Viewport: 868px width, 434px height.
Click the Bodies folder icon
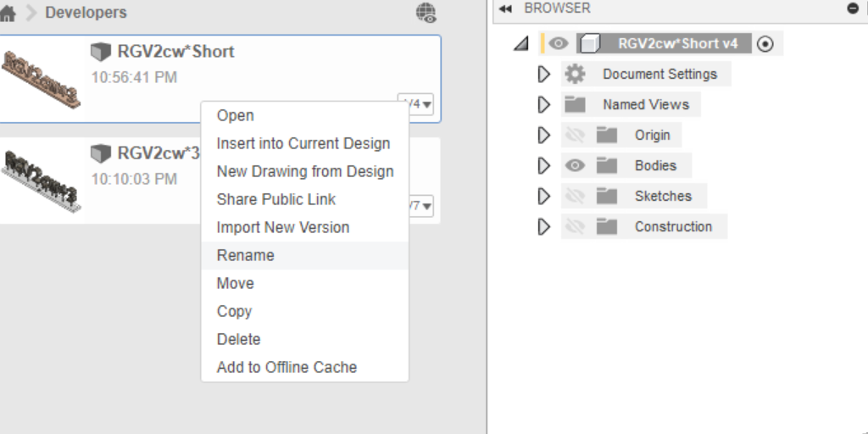click(x=606, y=166)
